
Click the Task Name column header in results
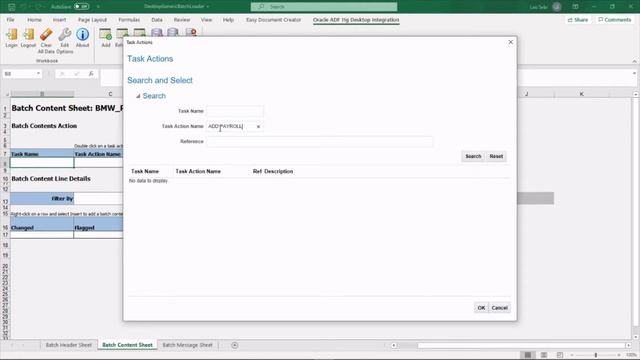(x=145, y=171)
